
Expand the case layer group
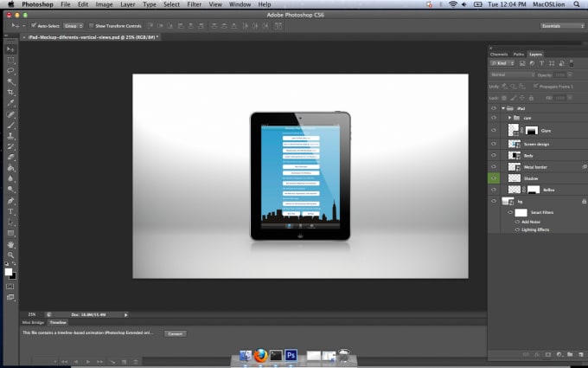tap(509, 118)
